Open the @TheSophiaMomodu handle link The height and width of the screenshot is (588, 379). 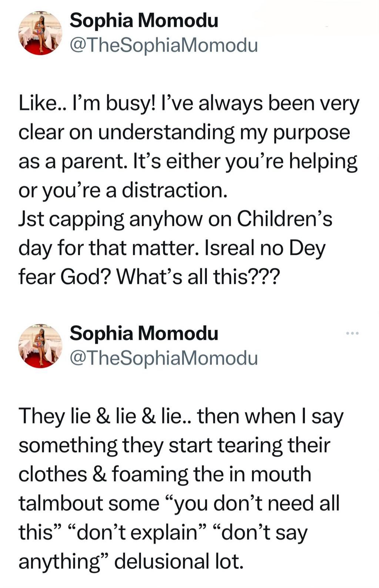pos(163,44)
